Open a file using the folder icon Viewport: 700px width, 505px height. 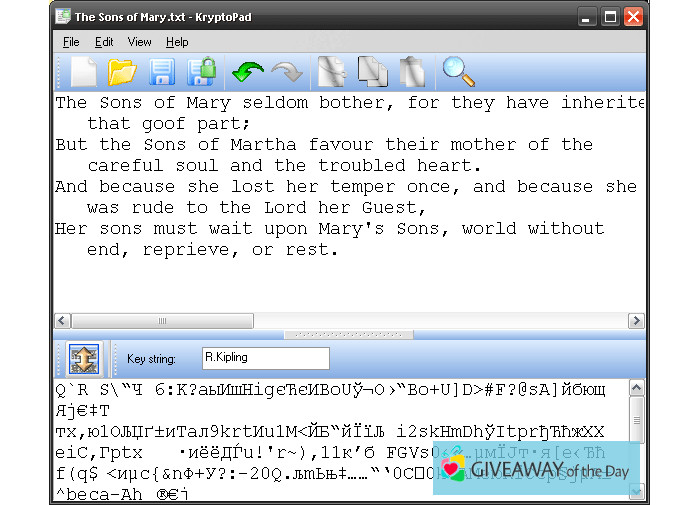point(122,72)
